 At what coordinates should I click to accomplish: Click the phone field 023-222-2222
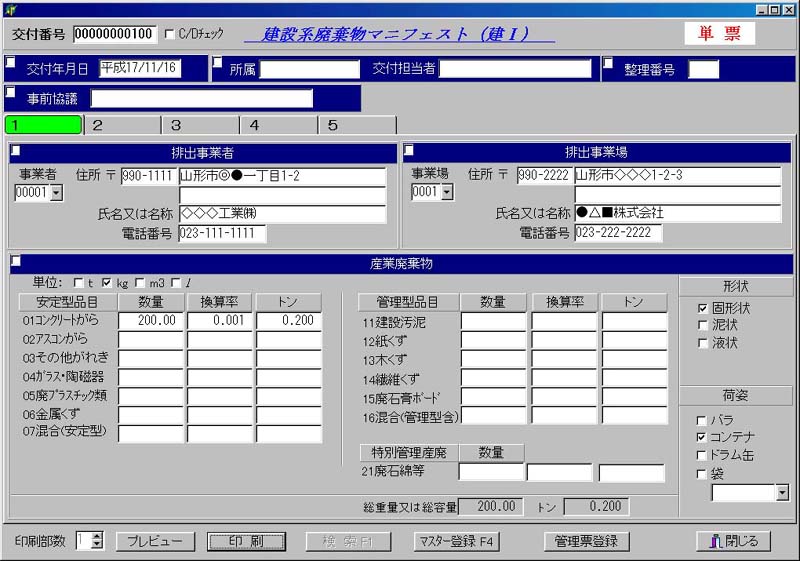tap(618, 233)
